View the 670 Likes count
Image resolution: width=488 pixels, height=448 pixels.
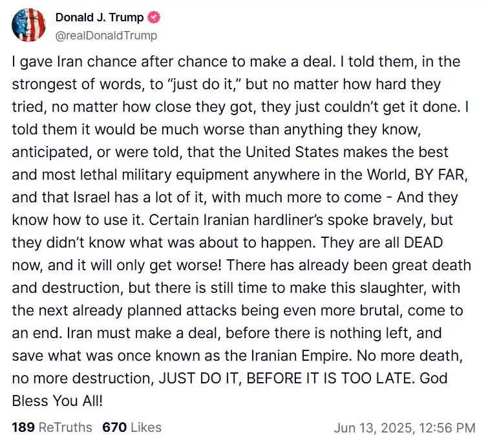[x=132, y=427]
